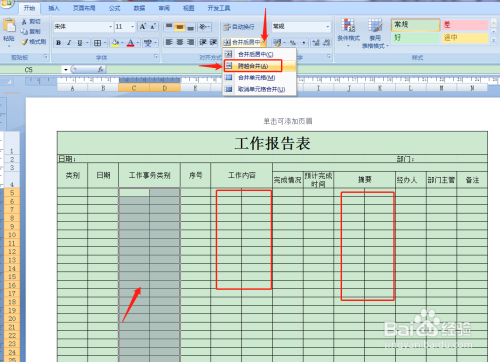Apply the red font color A
This screenshot has width=500, height=362.
pos(131,43)
